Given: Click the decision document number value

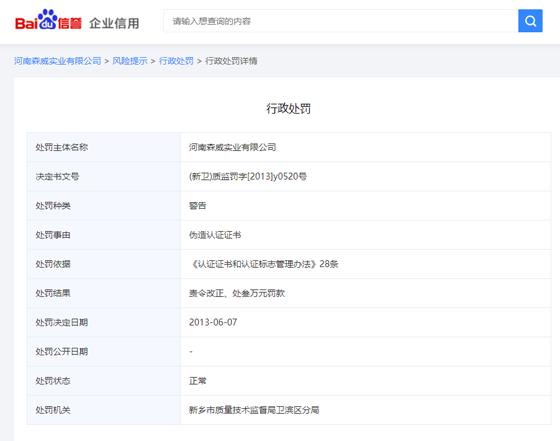Looking at the screenshot, I should click(248, 176).
